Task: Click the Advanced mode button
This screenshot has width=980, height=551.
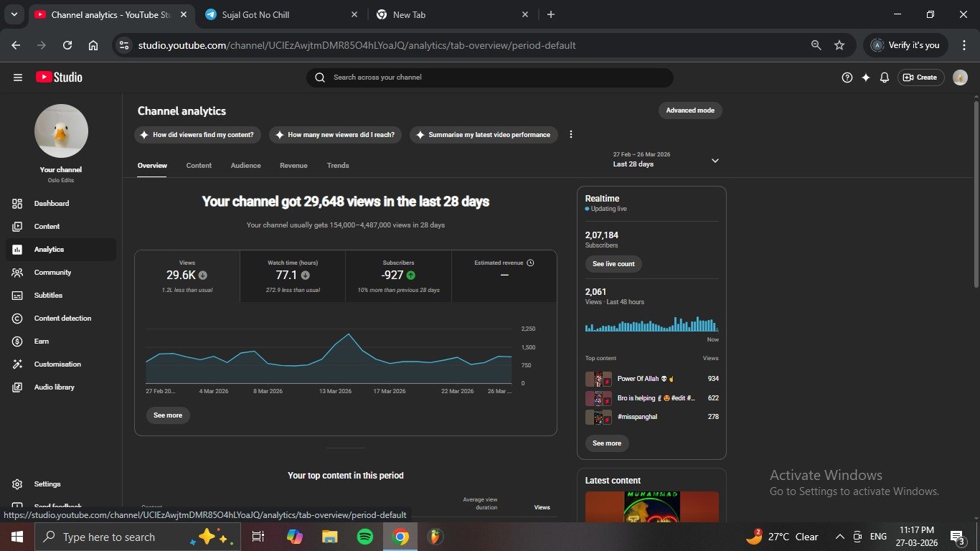Action: (x=690, y=110)
